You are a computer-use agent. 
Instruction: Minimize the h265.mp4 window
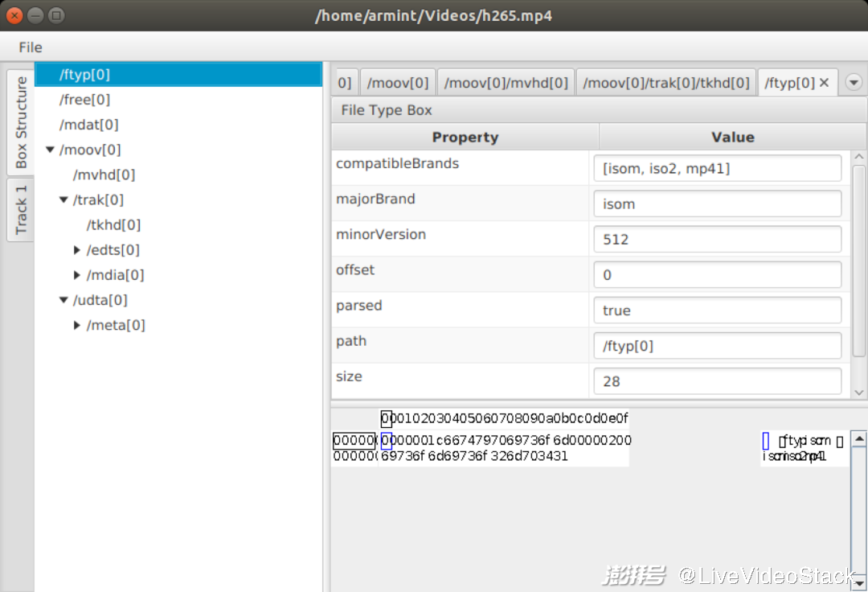pyautogui.click(x=35, y=15)
